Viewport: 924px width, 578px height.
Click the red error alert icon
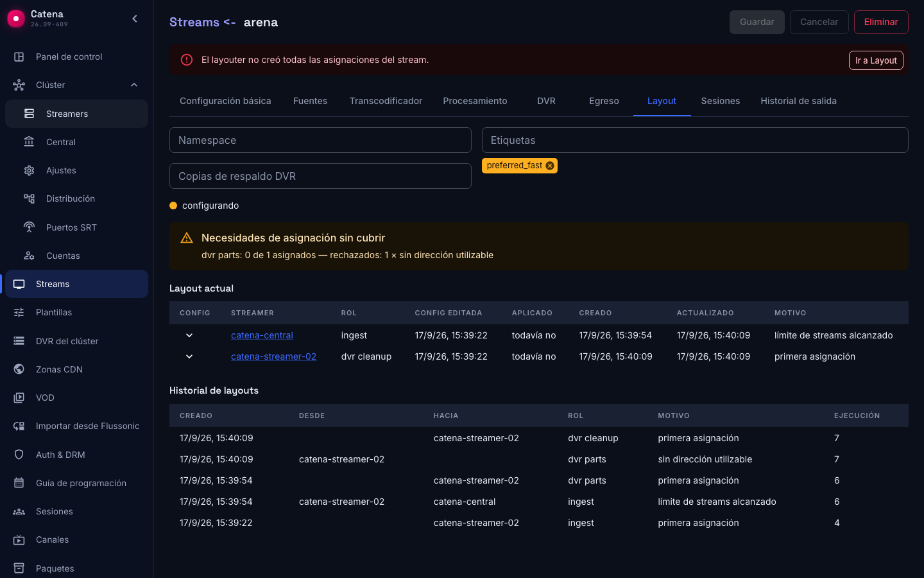[187, 60]
